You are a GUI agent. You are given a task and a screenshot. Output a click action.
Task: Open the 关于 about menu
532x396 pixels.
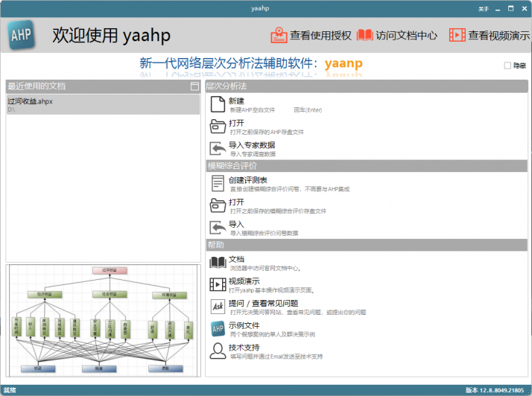[x=483, y=9]
